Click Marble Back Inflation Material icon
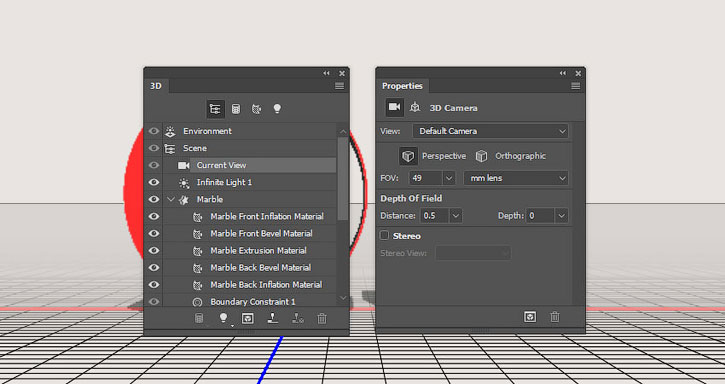This screenshot has width=725, height=384. (197, 285)
